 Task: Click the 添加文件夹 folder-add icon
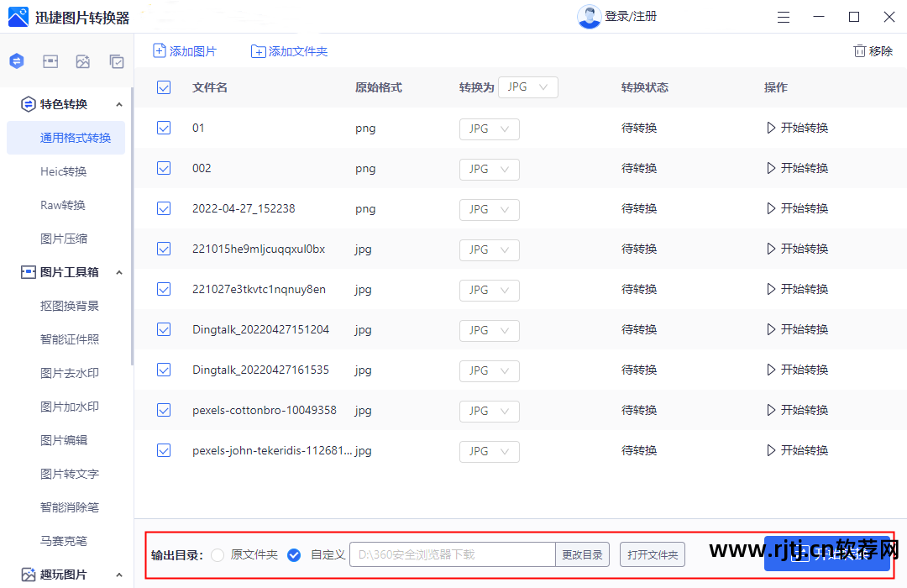coord(259,50)
